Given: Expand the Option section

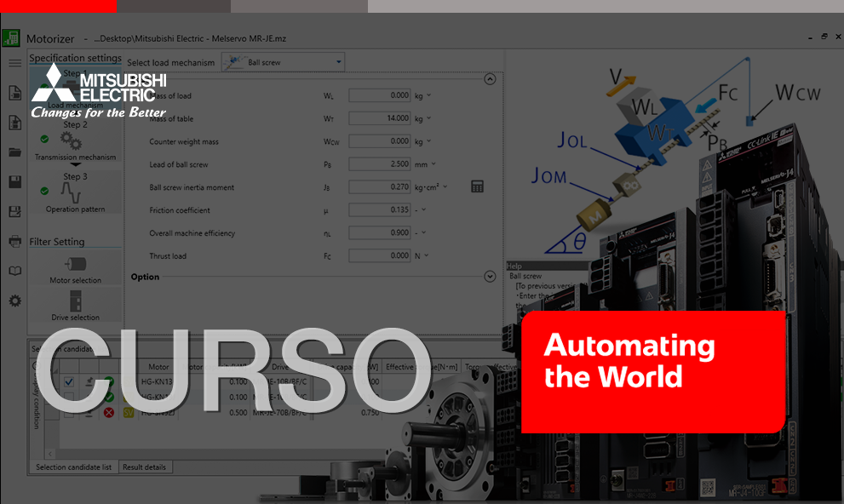Looking at the screenshot, I should pyautogui.click(x=490, y=276).
